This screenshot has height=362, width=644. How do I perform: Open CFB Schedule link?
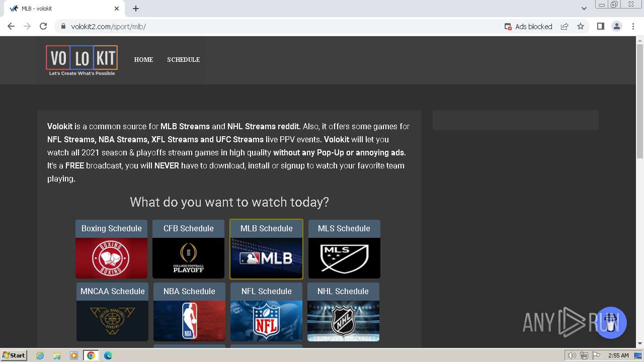point(189,228)
